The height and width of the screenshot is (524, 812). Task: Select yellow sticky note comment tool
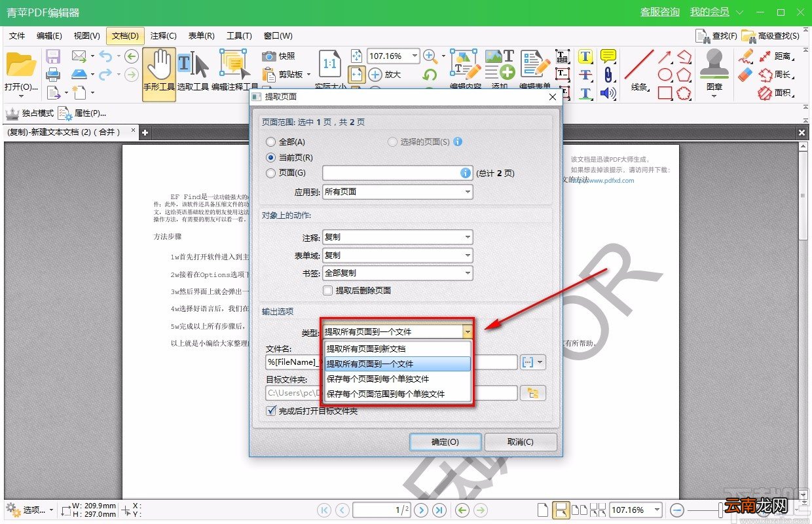[608, 56]
